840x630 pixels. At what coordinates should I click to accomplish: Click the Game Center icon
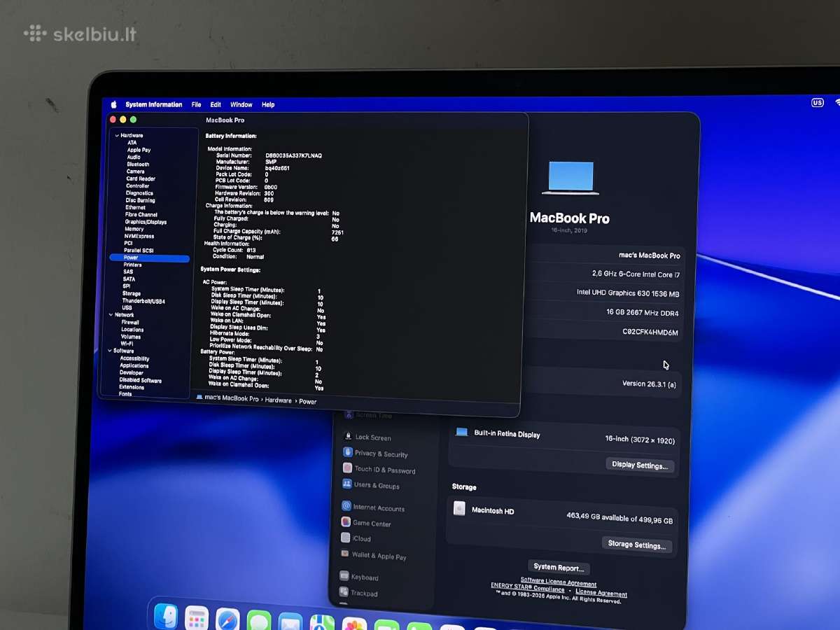pyautogui.click(x=346, y=522)
